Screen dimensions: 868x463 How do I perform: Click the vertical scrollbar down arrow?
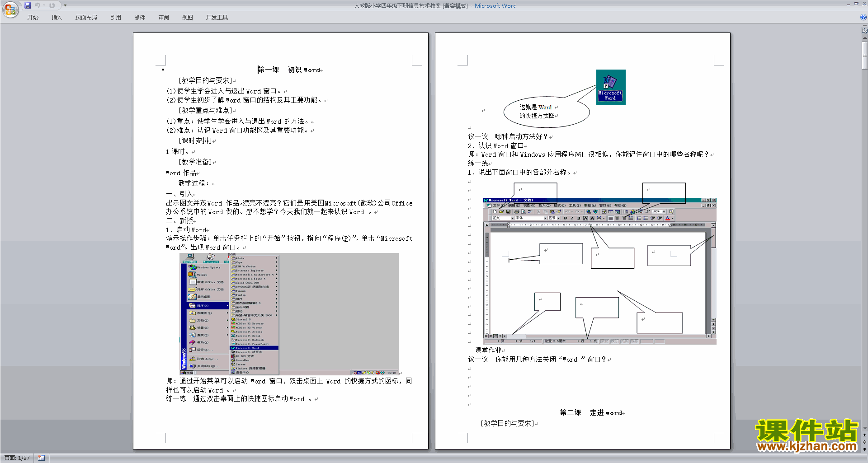865,428
